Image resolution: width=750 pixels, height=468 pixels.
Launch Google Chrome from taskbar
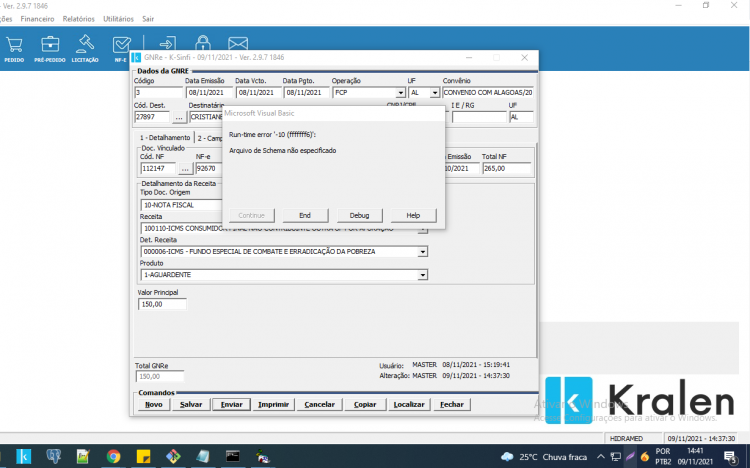(113, 456)
